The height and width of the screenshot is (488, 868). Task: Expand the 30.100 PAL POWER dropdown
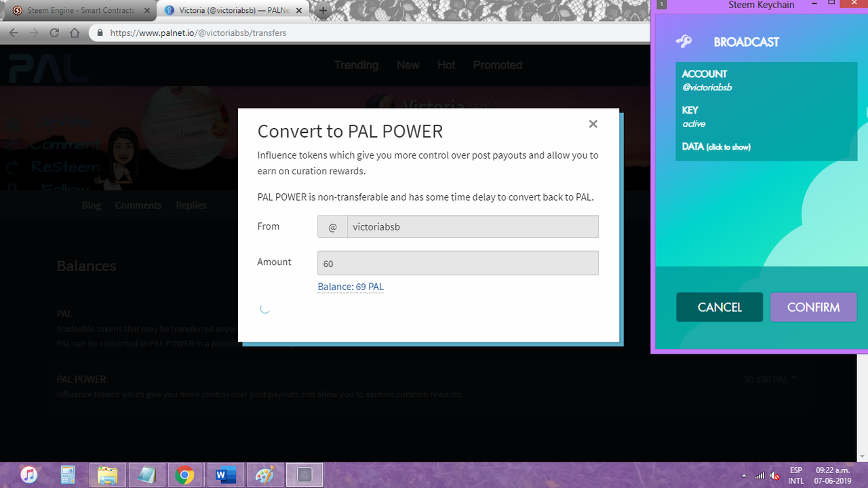point(770,380)
